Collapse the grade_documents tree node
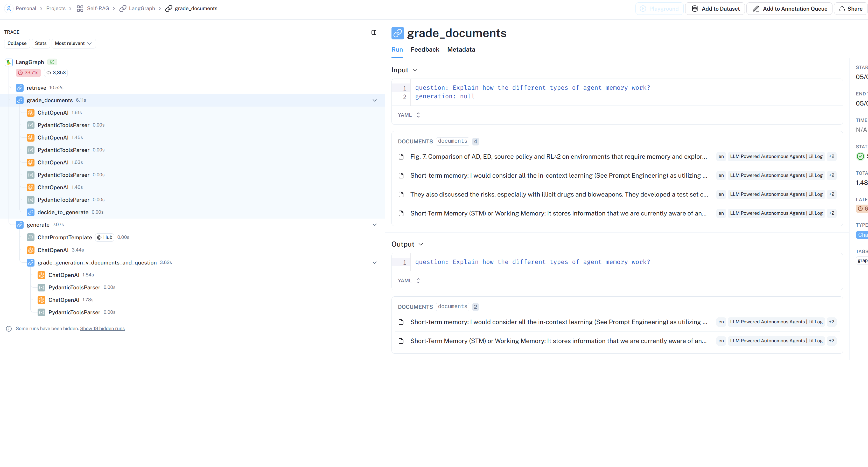This screenshot has width=868, height=467. [374, 100]
